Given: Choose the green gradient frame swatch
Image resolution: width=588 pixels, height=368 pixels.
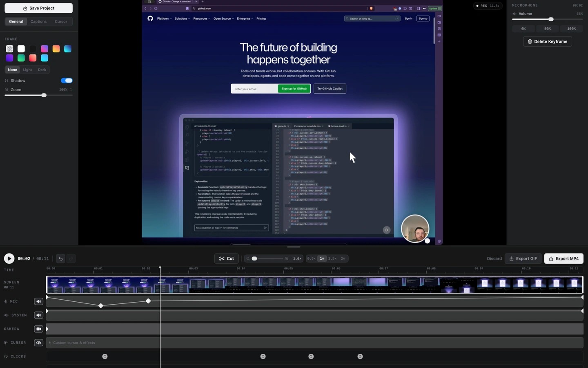Looking at the screenshot, I should [x=21, y=58].
